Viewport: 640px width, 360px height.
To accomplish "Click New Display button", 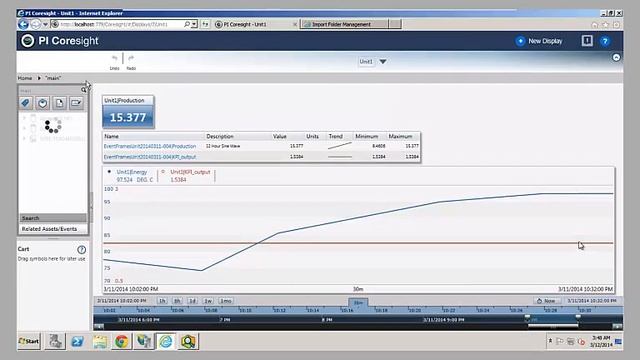I will point(539,41).
